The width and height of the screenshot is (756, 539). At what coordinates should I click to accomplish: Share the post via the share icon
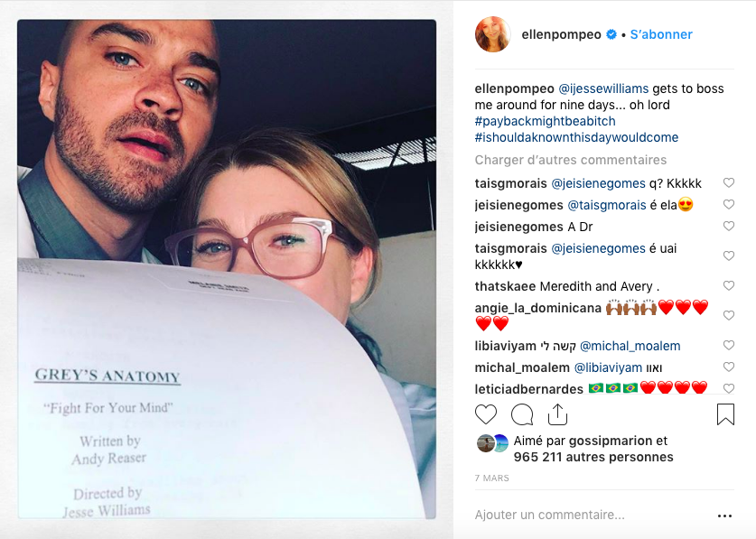(x=557, y=414)
